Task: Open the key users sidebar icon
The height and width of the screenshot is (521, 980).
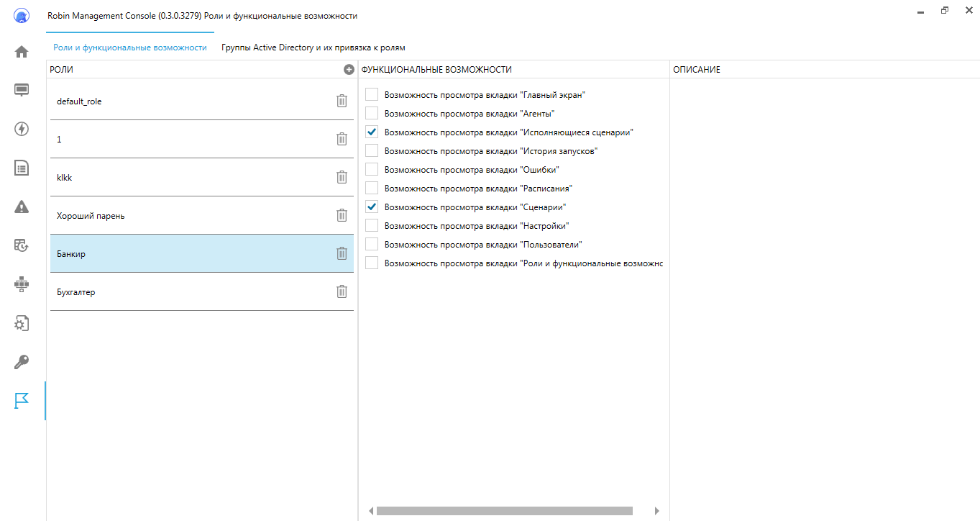Action: click(x=22, y=362)
